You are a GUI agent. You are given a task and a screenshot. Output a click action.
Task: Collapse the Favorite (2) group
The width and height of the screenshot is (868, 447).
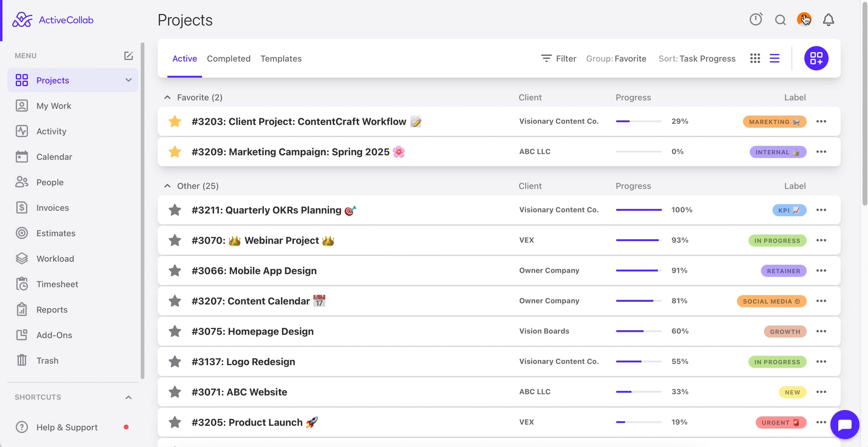(167, 97)
